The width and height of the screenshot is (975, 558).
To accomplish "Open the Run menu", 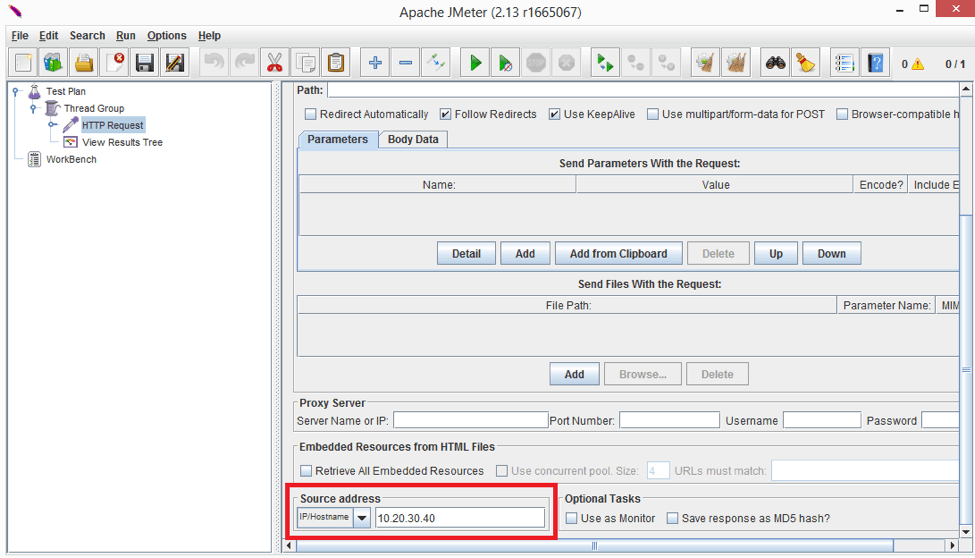I will click(x=126, y=35).
